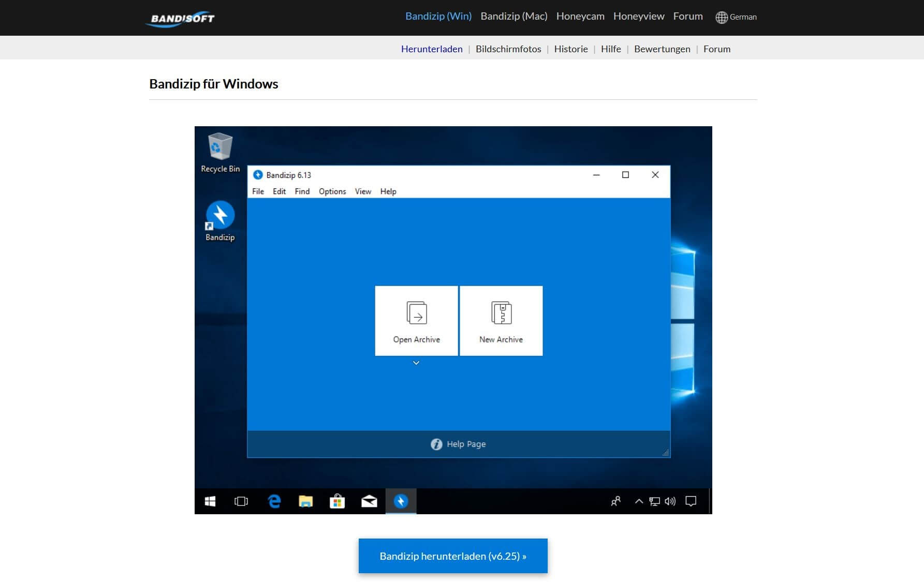This screenshot has width=924, height=582.
Task: Click the Show Desktop strip on the taskbar
Action: pos(710,501)
